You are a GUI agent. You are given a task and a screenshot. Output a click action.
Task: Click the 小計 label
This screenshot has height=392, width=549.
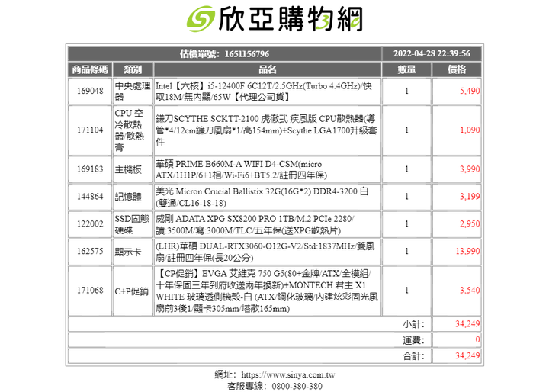pos(413,324)
